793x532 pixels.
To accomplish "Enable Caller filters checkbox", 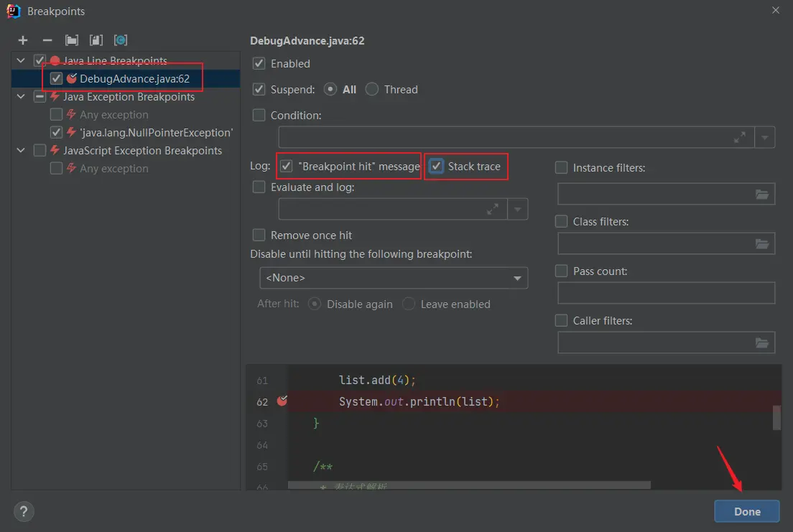I will tap(562, 320).
